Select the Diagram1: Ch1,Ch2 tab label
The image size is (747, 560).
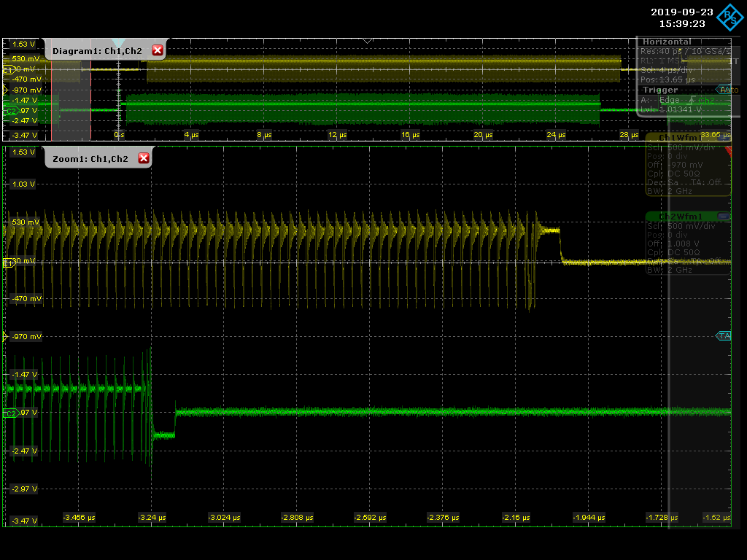point(97,51)
